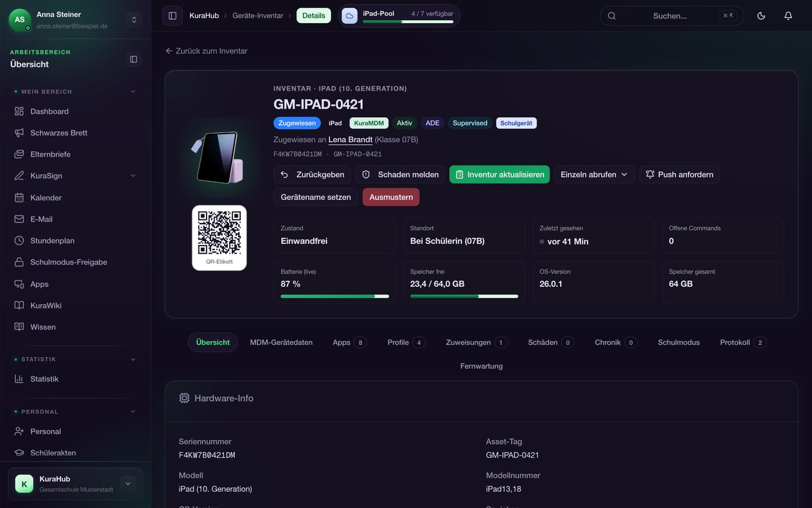812x508 pixels.
Task: Switch to the MDM-Gerätedaten tab
Action: [x=281, y=342]
